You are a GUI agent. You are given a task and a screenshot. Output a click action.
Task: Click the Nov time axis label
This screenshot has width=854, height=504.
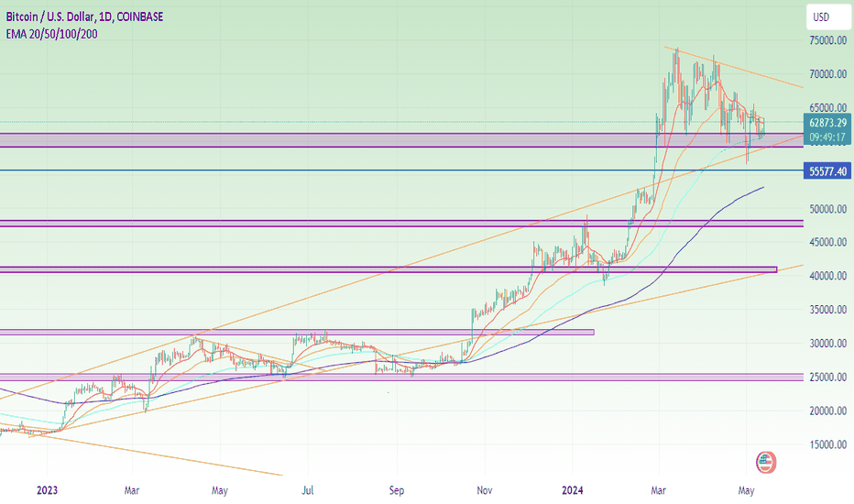coord(484,490)
